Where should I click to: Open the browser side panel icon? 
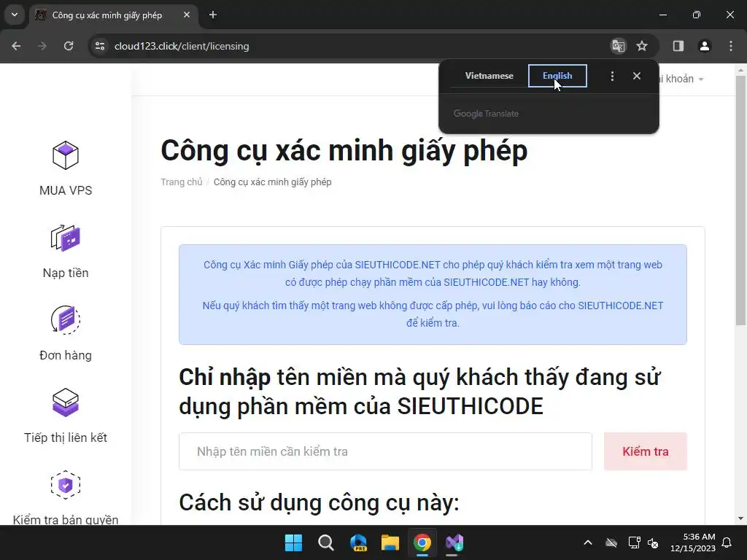(x=678, y=46)
